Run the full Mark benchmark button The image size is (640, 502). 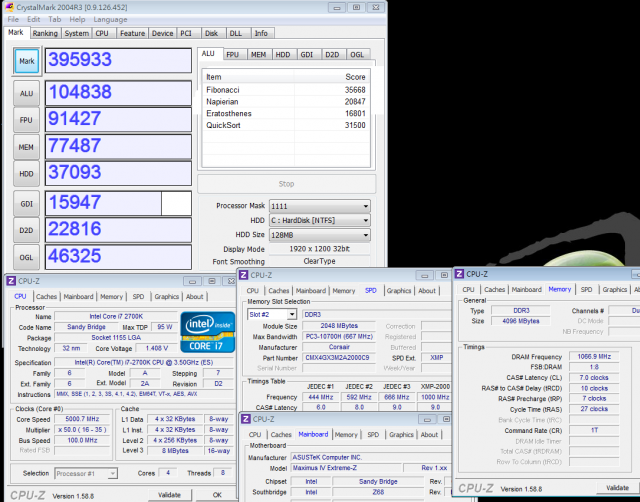[x=27, y=61]
